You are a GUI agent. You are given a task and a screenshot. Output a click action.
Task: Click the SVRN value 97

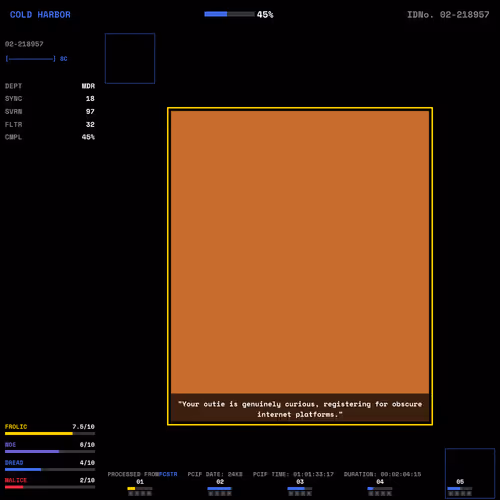90,112
